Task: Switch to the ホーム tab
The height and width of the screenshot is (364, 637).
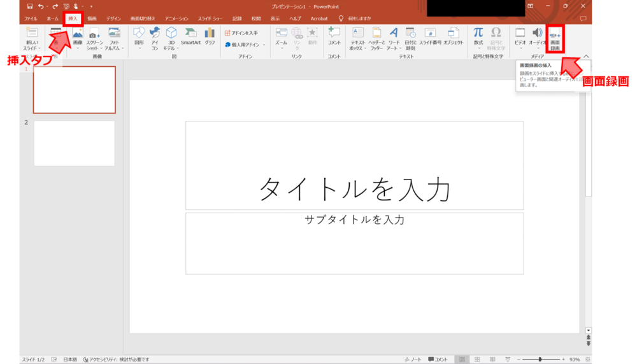Action: coord(52,18)
